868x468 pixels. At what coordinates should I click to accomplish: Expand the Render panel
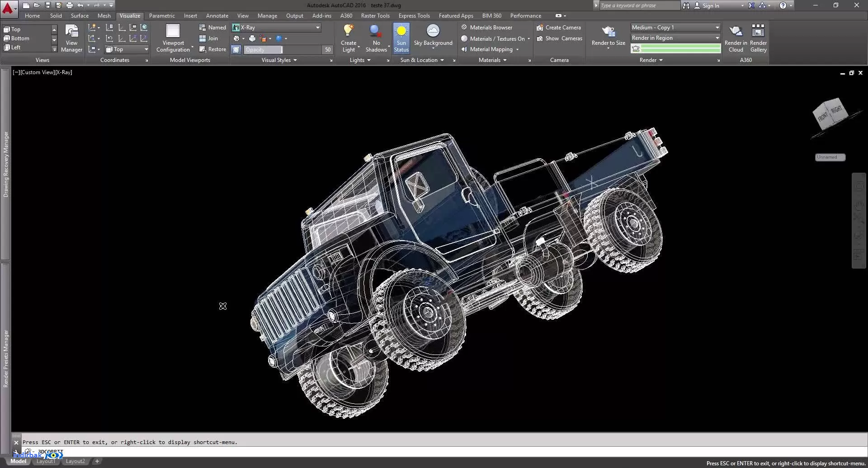651,60
